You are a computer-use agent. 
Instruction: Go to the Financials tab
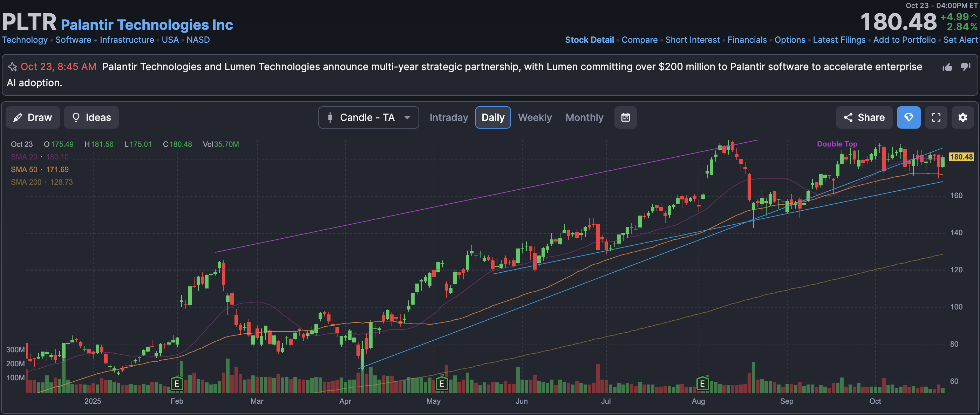(x=747, y=40)
